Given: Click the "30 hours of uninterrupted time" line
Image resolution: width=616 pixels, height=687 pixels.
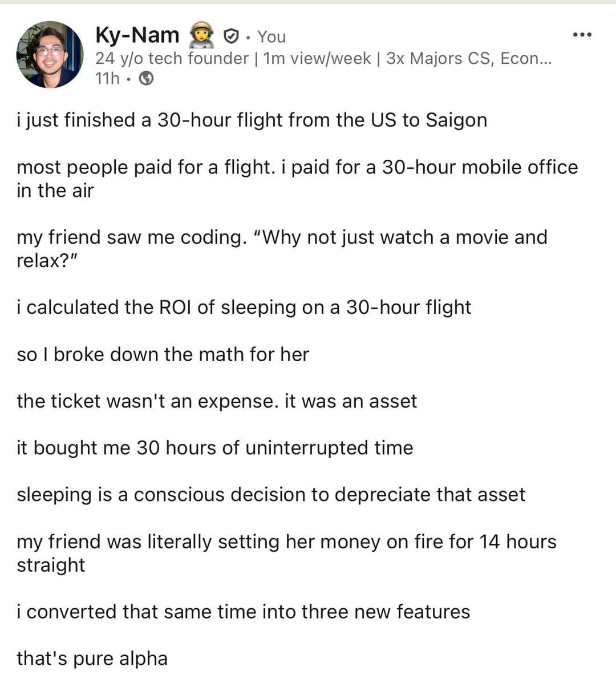Looking at the screenshot, I should 214,448.
